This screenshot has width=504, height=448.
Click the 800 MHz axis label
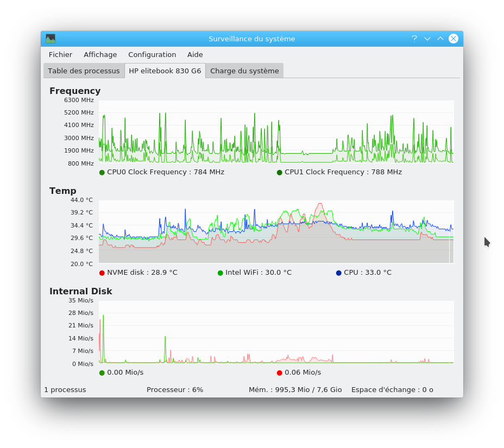coord(81,163)
